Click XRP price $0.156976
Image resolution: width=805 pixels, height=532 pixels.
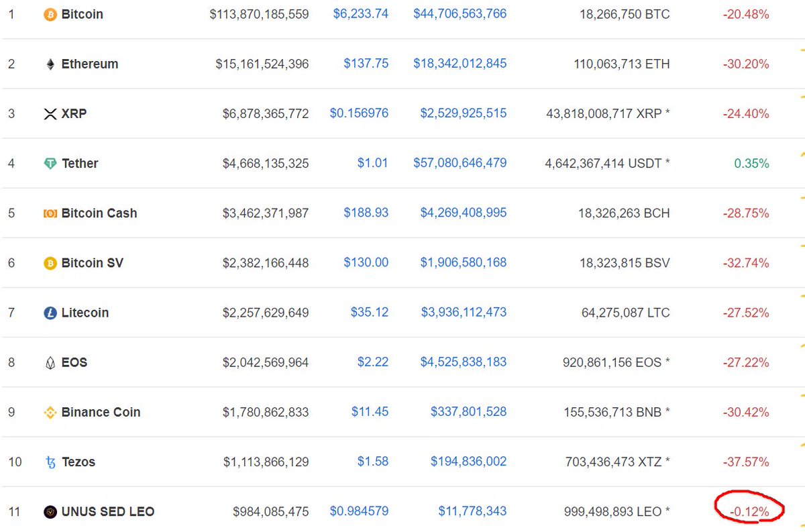click(359, 113)
